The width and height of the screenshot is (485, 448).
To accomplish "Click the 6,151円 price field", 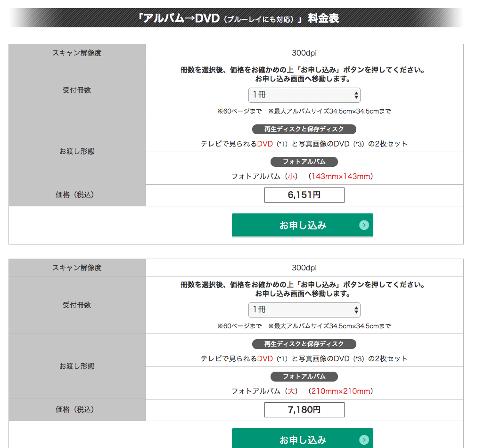I will [x=304, y=195].
